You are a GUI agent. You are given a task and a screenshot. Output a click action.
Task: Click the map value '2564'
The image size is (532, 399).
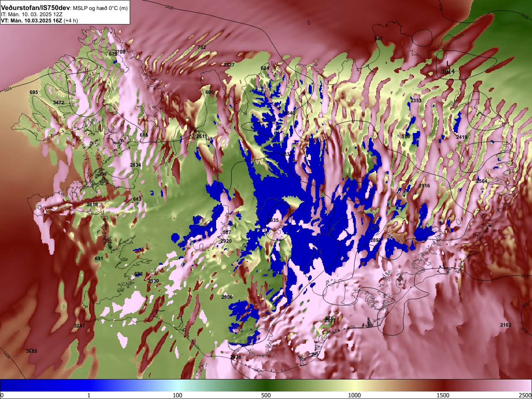pos(482,181)
